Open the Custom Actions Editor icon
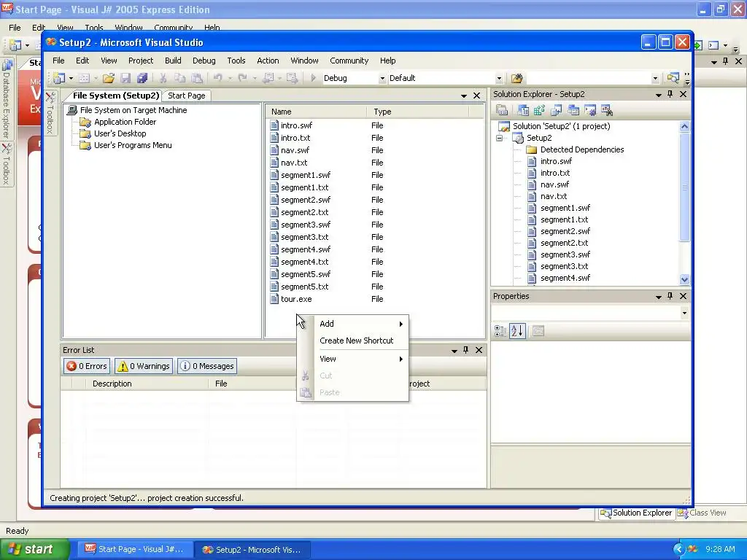Image resolution: width=747 pixels, height=560 pixels. 589,111
